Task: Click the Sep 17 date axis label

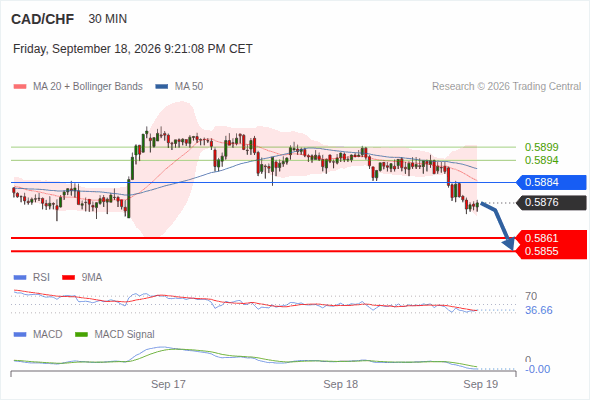Action: [168, 384]
